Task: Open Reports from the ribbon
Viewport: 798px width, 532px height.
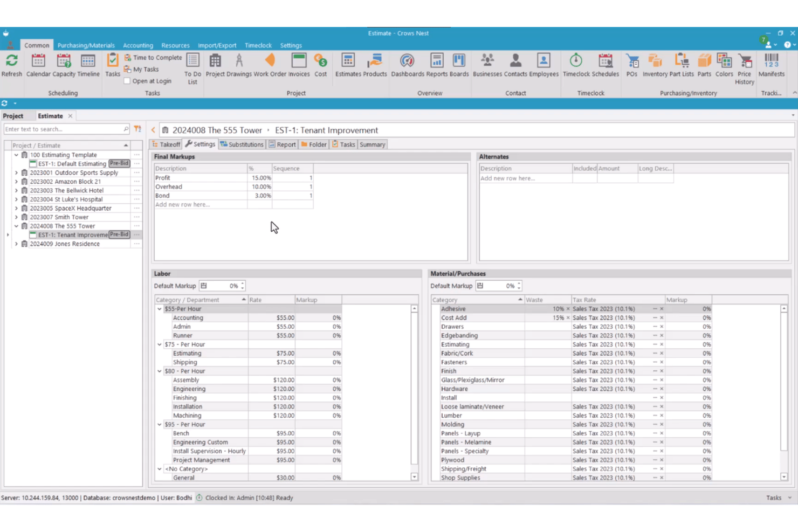Action: pos(437,65)
